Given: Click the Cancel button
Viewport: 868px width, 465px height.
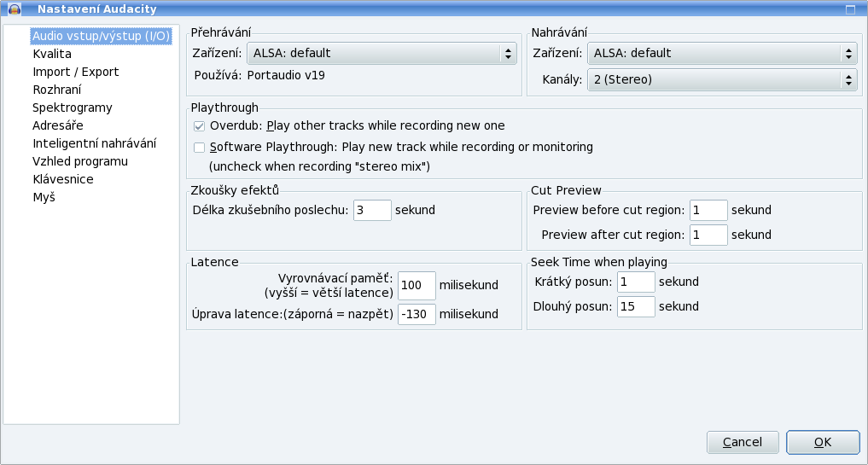Looking at the screenshot, I should click(743, 442).
